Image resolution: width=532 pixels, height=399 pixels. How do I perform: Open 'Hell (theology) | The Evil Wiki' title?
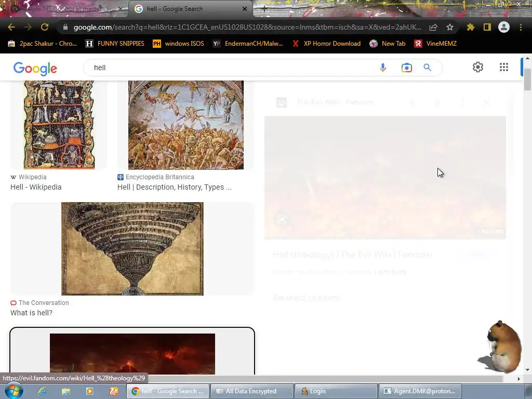point(352,255)
